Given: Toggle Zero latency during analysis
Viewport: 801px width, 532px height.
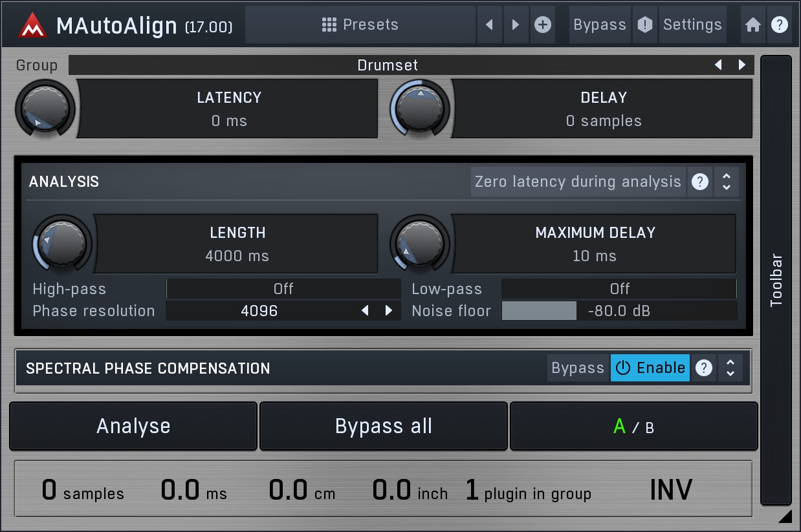Looking at the screenshot, I should point(577,182).
